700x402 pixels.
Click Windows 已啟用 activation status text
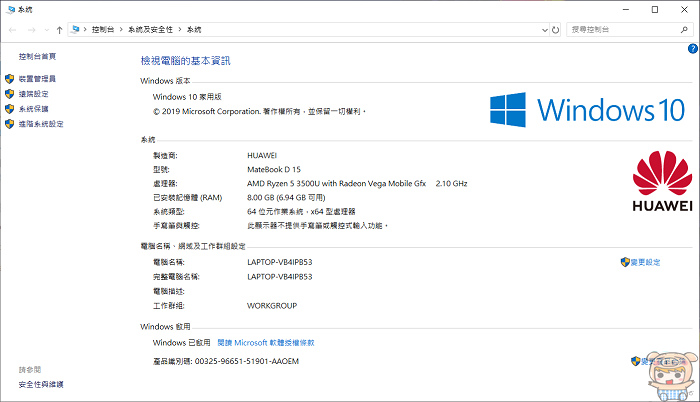pyautogui.click(x=181, y=343)
